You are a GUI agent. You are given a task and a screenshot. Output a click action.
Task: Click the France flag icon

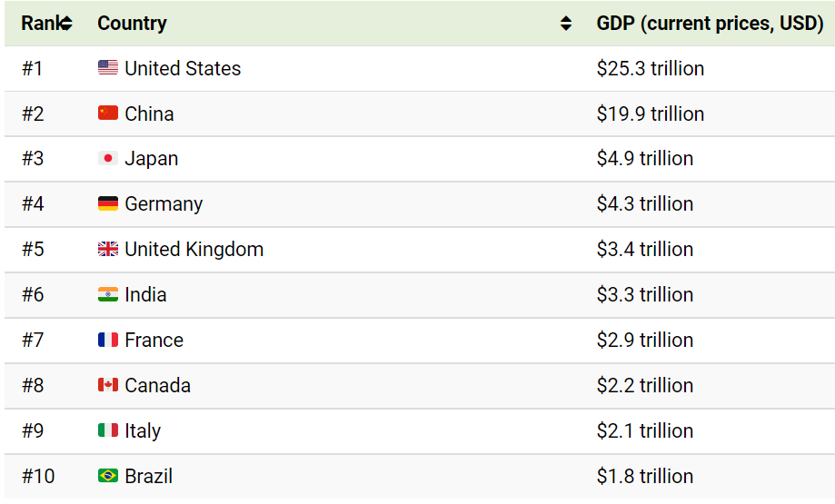coord(108,340)
